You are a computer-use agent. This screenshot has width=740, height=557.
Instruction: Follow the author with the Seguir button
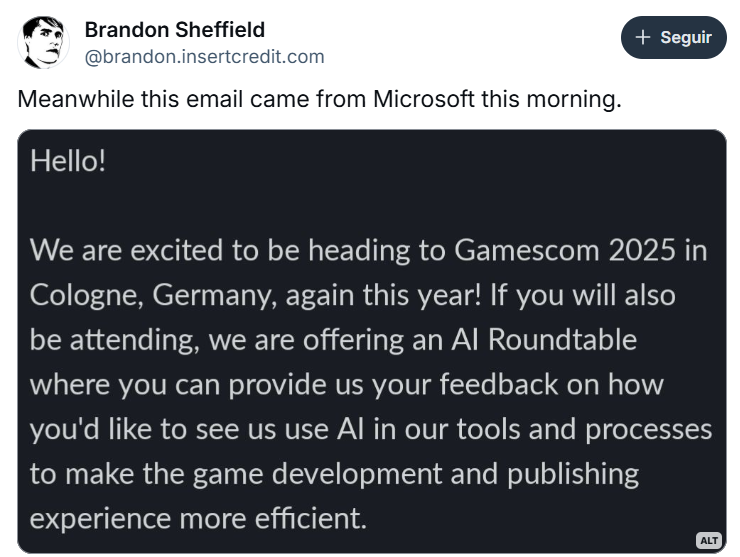pyautogui.click(x=674, y=37)
